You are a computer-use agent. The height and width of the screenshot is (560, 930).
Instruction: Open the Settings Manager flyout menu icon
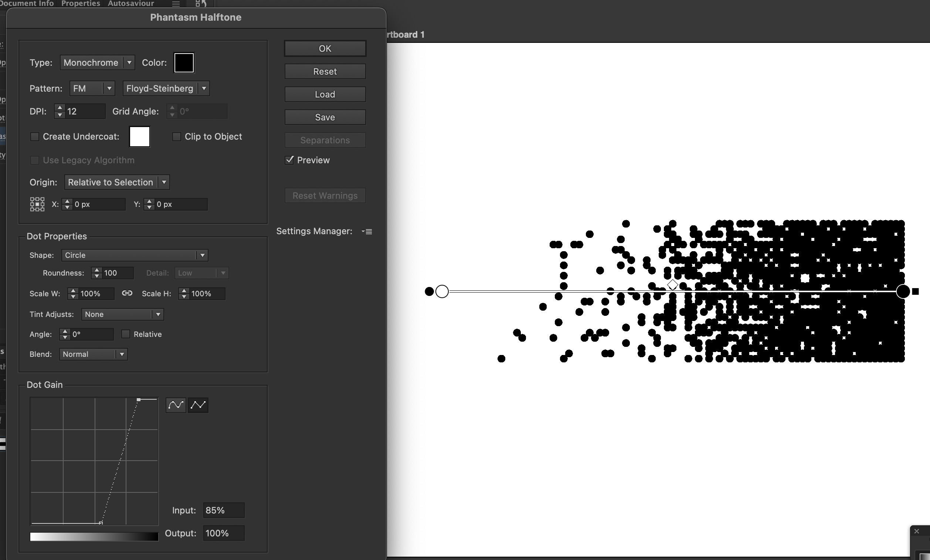pyautogui.click(x=367, y=232)
